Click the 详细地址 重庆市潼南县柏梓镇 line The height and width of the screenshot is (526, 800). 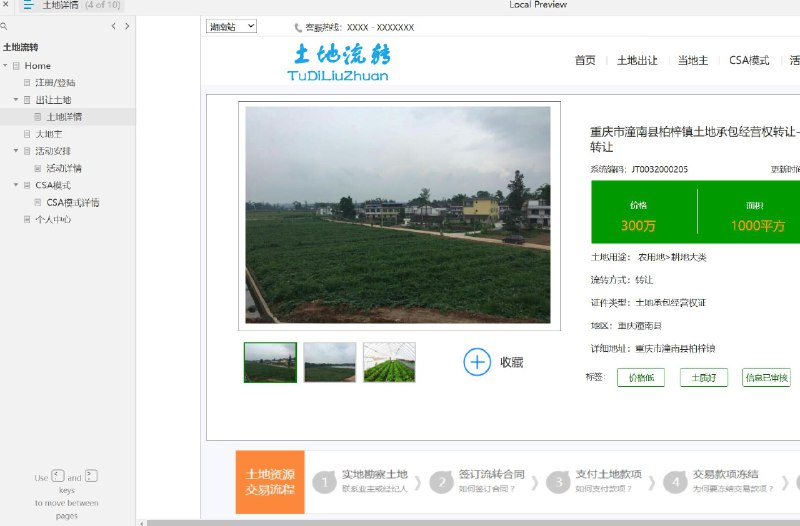(653, 349)
